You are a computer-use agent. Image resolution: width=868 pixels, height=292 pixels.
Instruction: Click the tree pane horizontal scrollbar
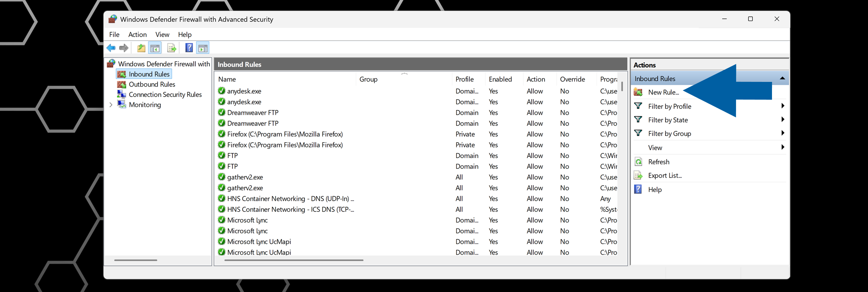point(135,260)
